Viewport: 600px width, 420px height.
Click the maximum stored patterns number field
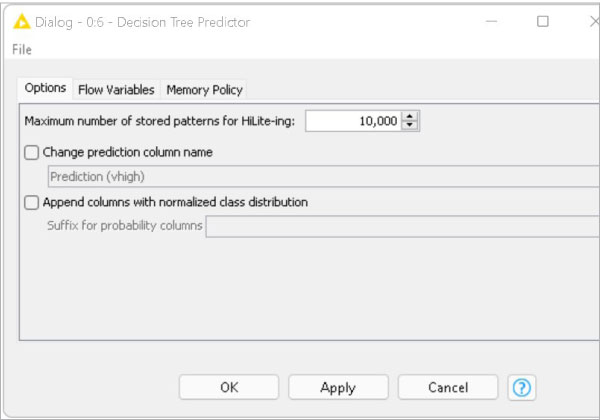click(x=353, y=121)
